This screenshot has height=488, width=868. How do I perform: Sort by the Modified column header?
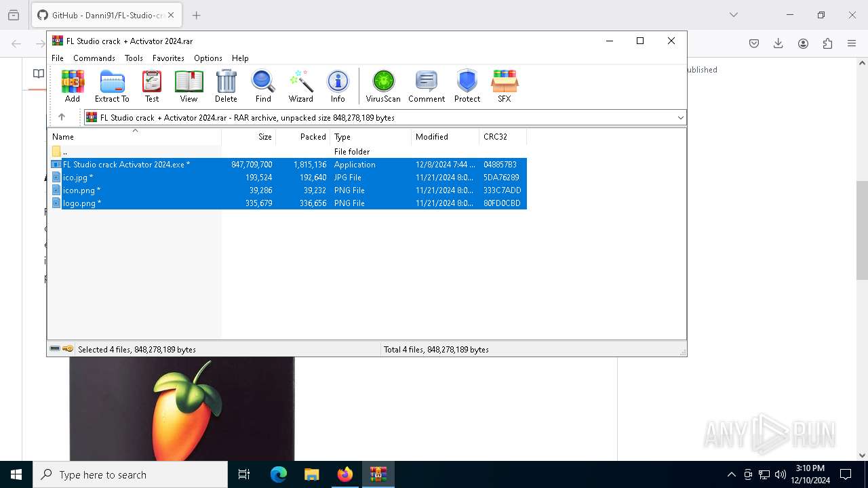[445, 137]
